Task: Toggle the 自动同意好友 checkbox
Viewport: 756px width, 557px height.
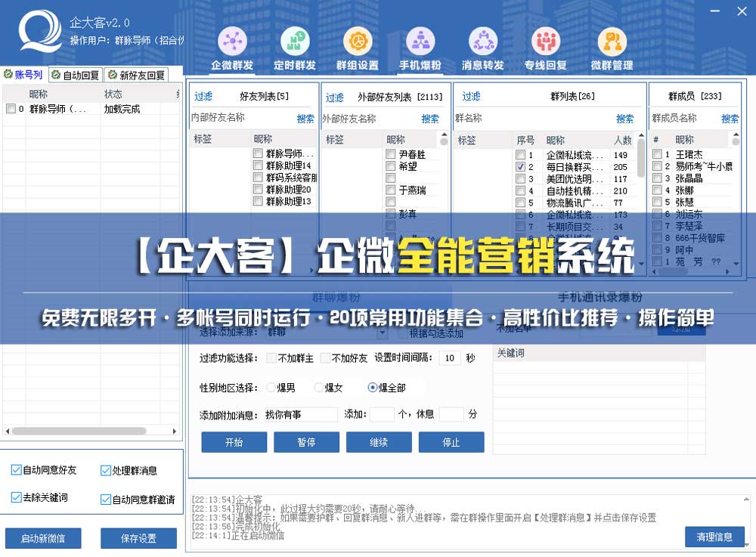Action: click(17, 470)
